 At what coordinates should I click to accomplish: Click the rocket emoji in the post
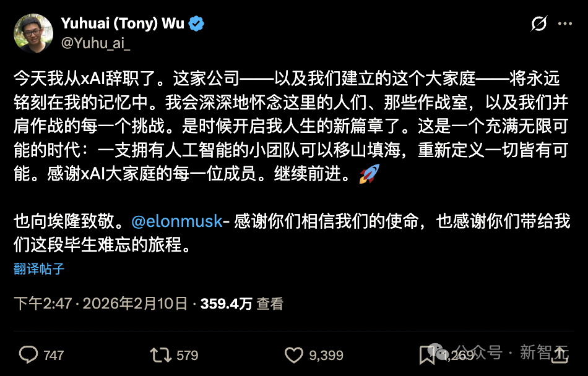click(x=370, y=174)
